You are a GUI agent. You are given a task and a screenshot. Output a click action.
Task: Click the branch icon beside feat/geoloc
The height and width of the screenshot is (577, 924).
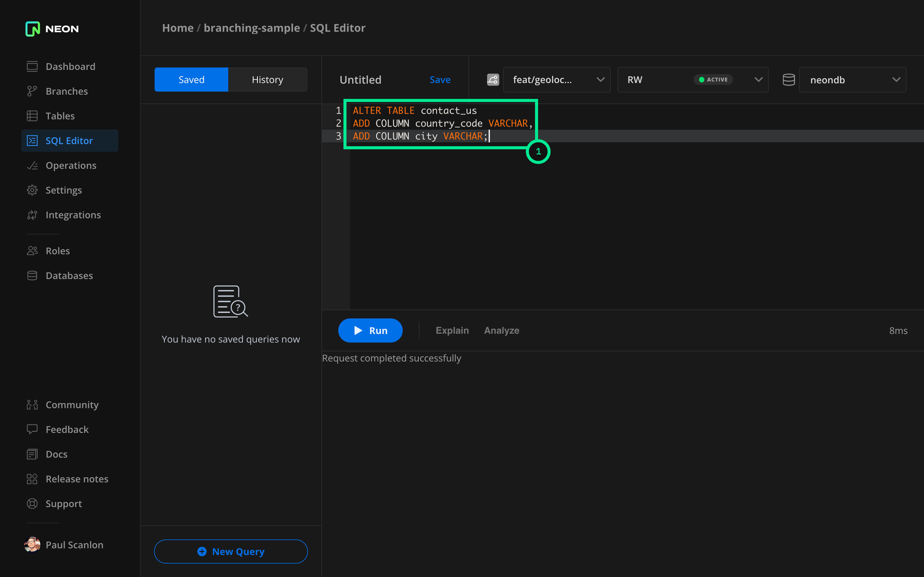tap(493, 80)
